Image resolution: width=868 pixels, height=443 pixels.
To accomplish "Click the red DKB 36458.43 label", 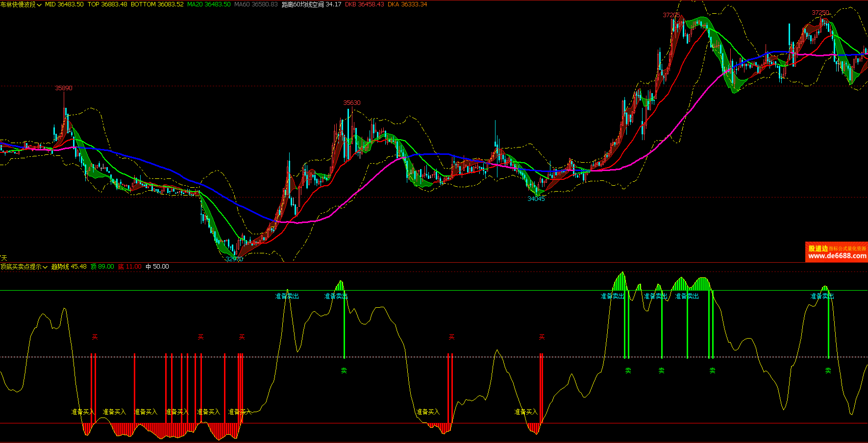I will point(364,4).
